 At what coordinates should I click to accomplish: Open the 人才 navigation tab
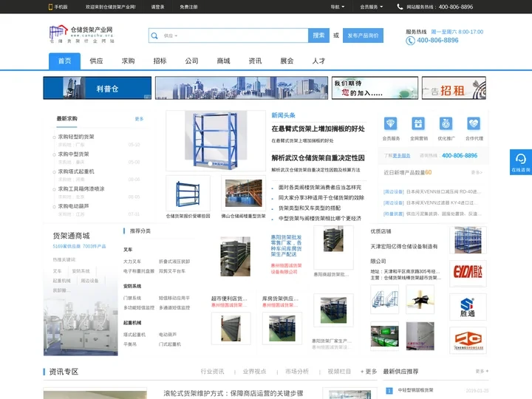click(319, 61)
